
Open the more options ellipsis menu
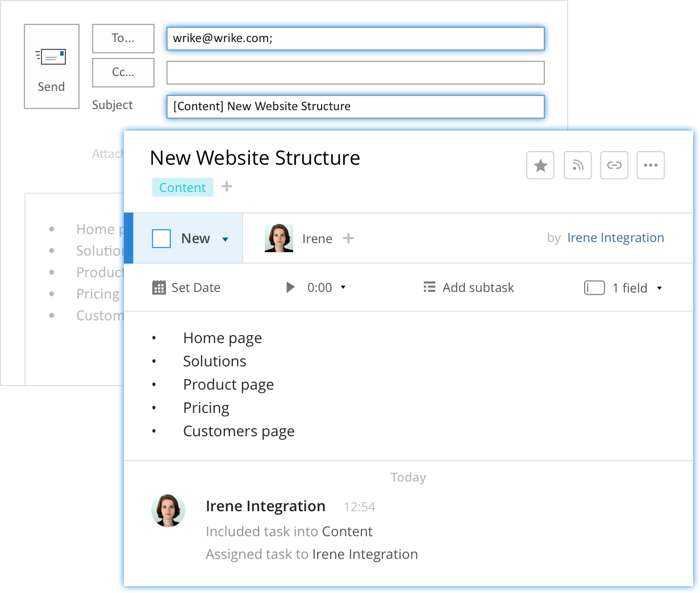[651, 165]
